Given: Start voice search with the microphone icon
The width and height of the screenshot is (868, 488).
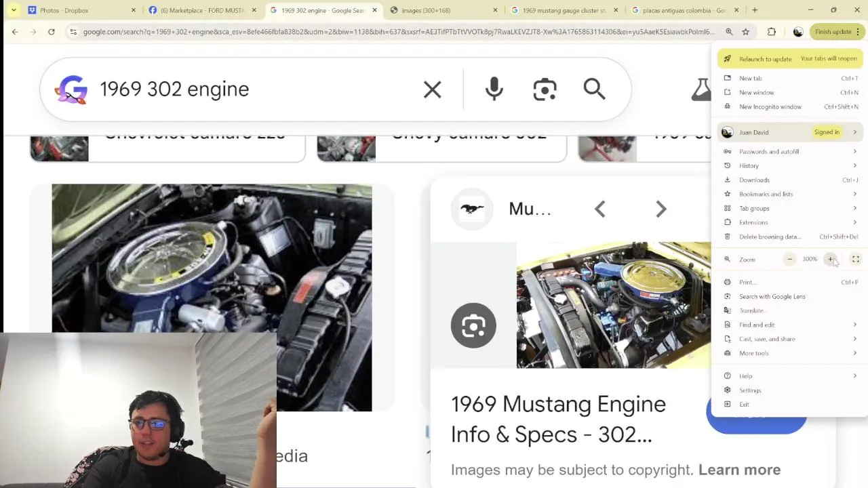Looking at the screenshot, I should coord(494,89).
